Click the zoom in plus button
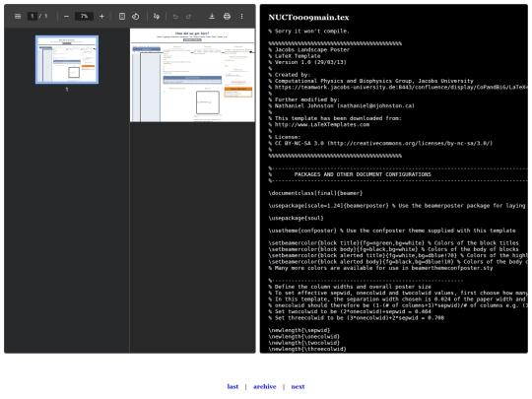532x399 pixels. (101, 16)
